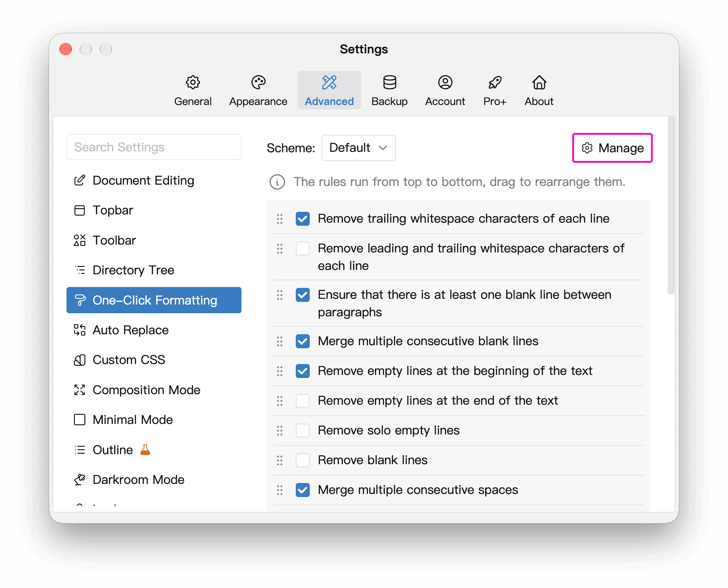Click the Outline list icon

pyautogui.click(x=80, y=450)
